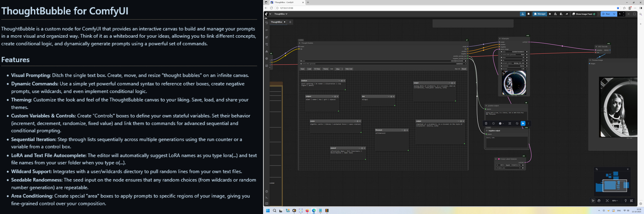Open Empty Latent Selector resolution dropdown
This screenshot has width=644, height=214.
click(x=510, y=165)
